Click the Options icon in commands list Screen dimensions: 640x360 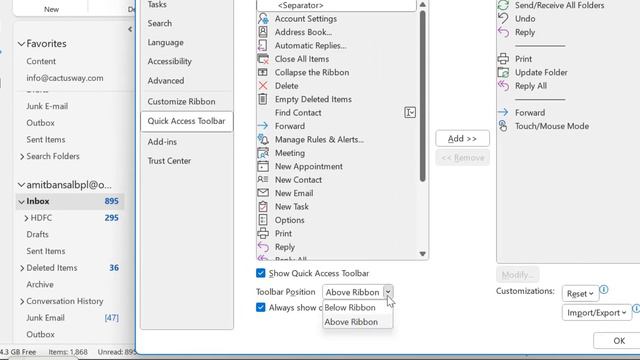coord(263,220)
